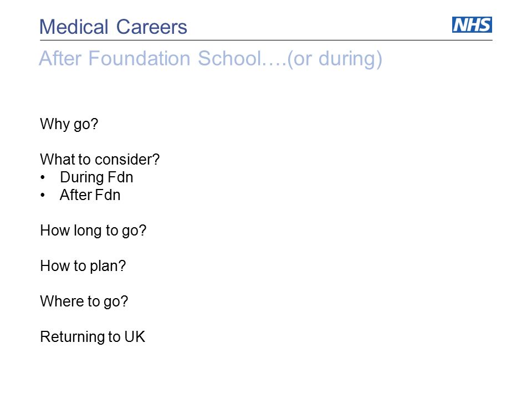Click the '(or during)' text in subtitle
This screenshot has width=532, height=399.
[x=335, y=59]
